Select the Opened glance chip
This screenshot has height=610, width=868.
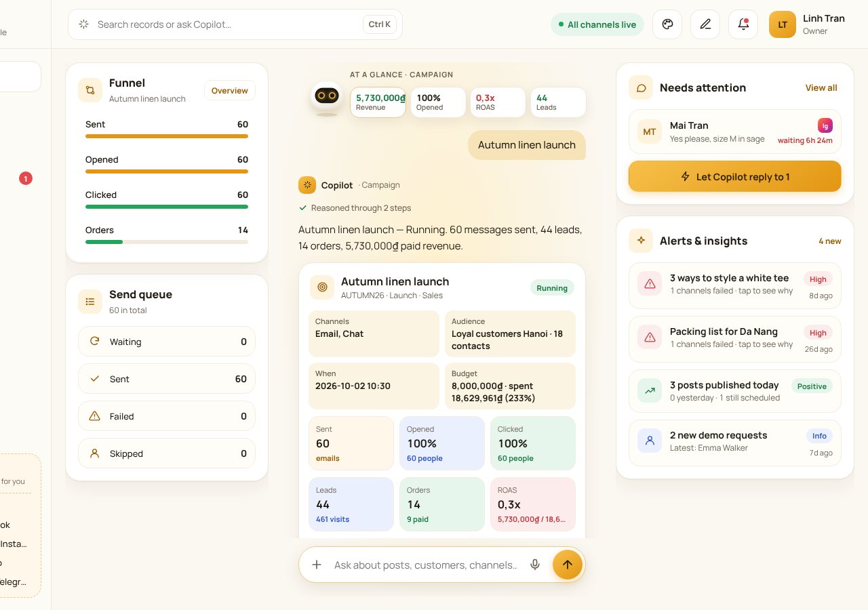[x=438, y=102]
